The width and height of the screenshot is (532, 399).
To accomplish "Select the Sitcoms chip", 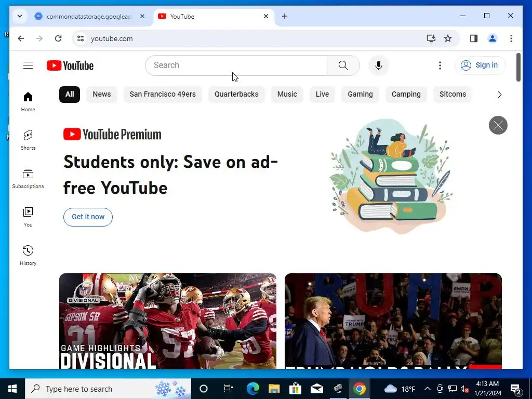I will (x=453, y=95).
